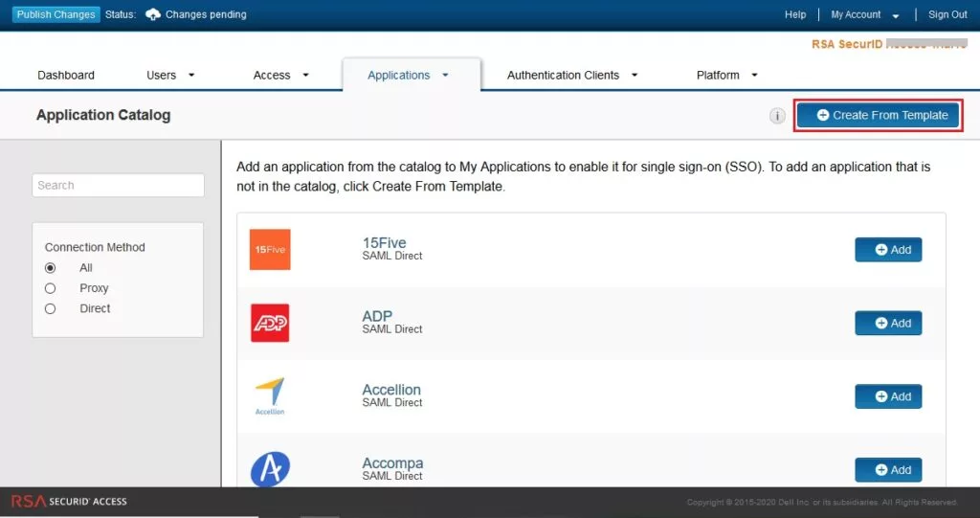The height and width of the screenshot is (518, 980).
Task: Open the Accompa application name link
Action: click(392, 463)
